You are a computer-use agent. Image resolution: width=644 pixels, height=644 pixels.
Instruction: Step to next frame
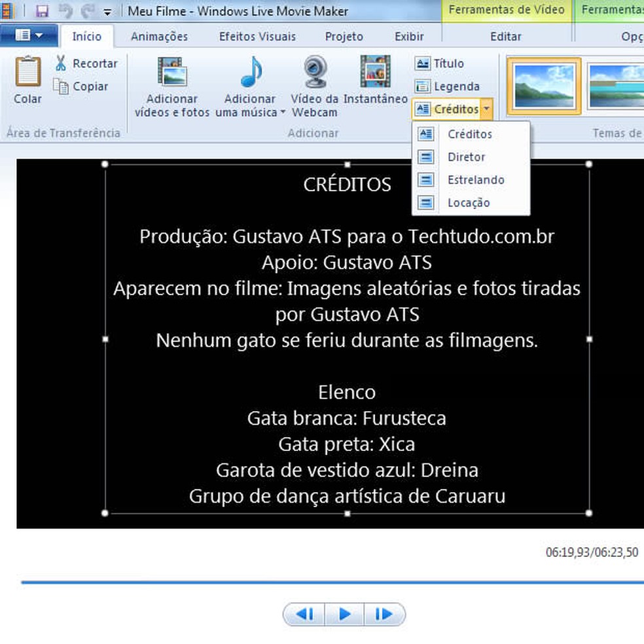[x=384, y=614]
